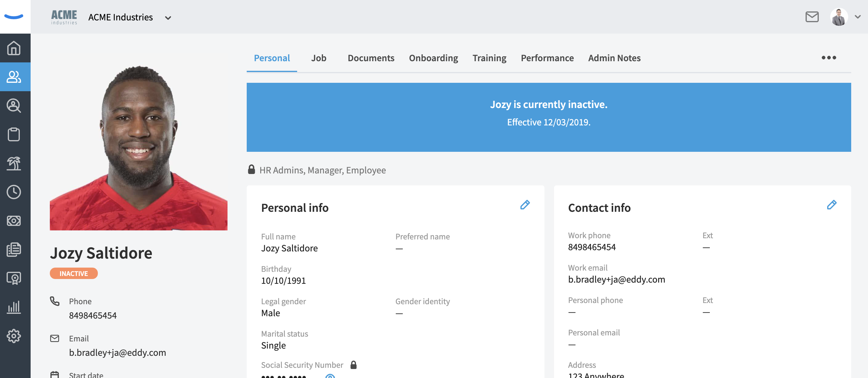Open the time tracking clock icon
The height and width of the screenshot is (378, 868).
14,192
